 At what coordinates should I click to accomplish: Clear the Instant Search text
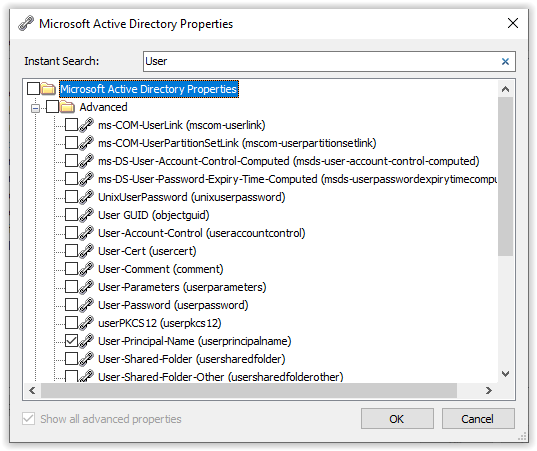pyautogui.click(x=505, y=61)
